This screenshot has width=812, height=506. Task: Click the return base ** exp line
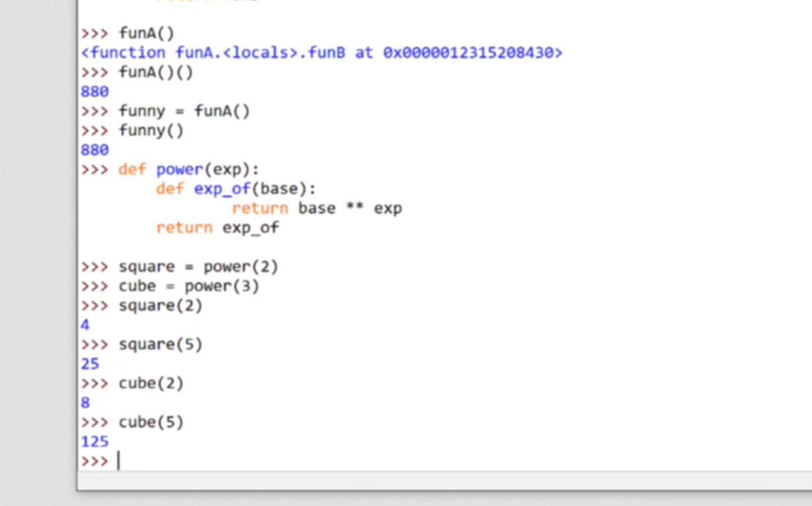[317, 208]
